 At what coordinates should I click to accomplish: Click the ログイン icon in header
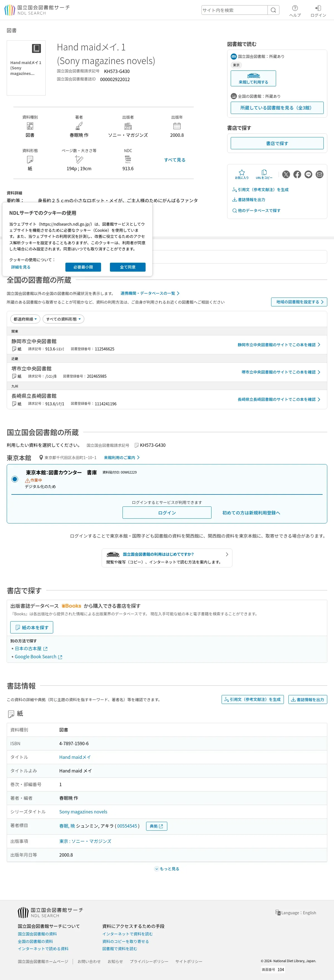pos(318,11)
